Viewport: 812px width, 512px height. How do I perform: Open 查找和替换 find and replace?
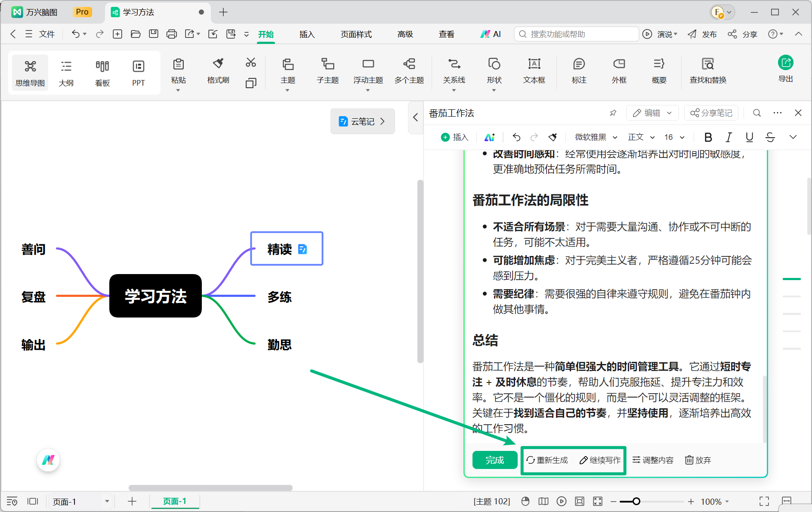click(708, 71)
